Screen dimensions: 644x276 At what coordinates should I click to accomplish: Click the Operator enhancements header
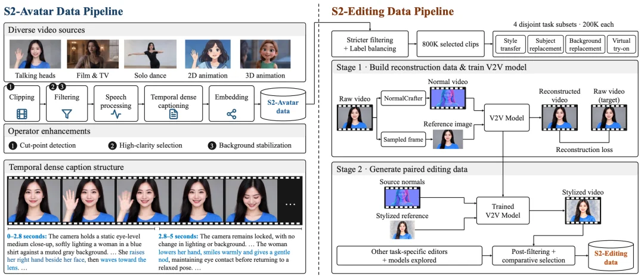click(x=49, y=131)
